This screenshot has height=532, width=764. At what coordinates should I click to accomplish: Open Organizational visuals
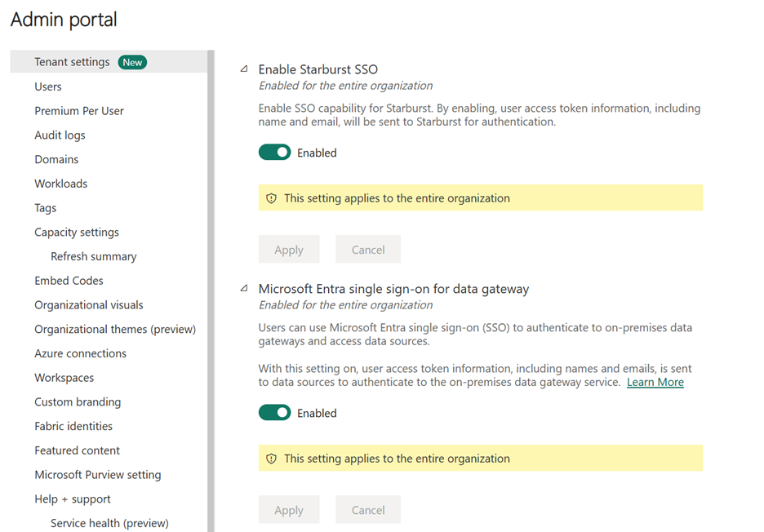coord(89,305)
